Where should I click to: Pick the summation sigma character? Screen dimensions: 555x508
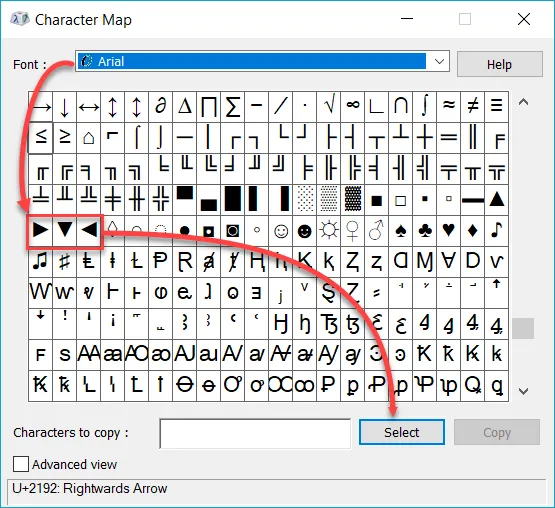(x=232, y=107)
